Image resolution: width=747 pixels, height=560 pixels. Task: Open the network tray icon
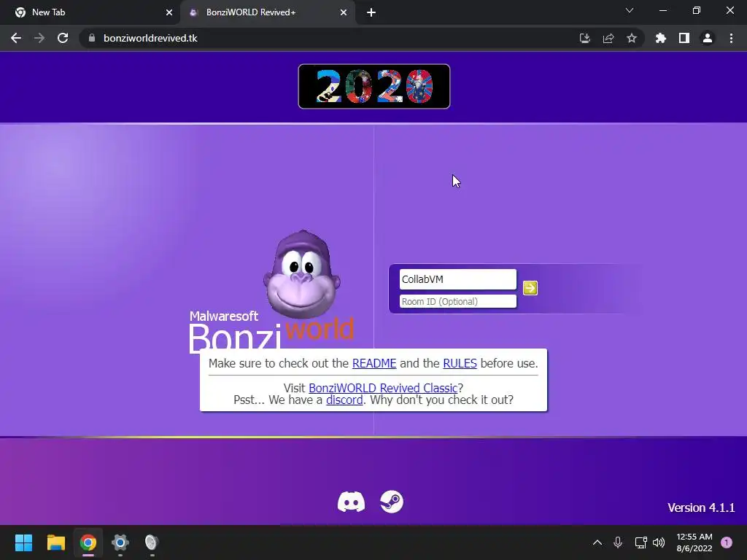click(640, 542)
